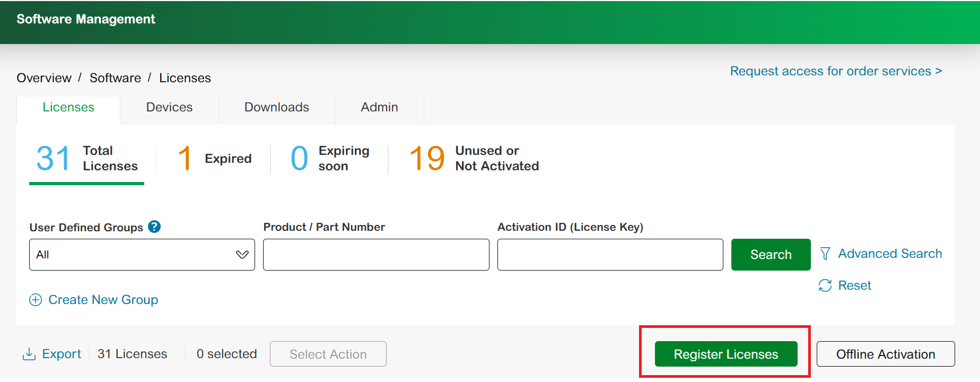
Task: Click the Register Licenses button
Action: point(726,354)
